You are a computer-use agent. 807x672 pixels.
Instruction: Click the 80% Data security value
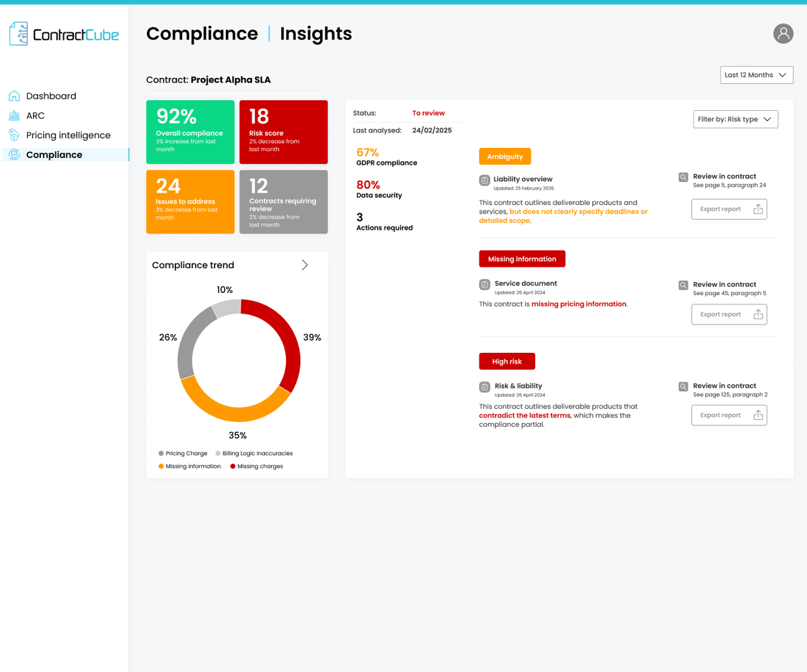click(368, 185)
